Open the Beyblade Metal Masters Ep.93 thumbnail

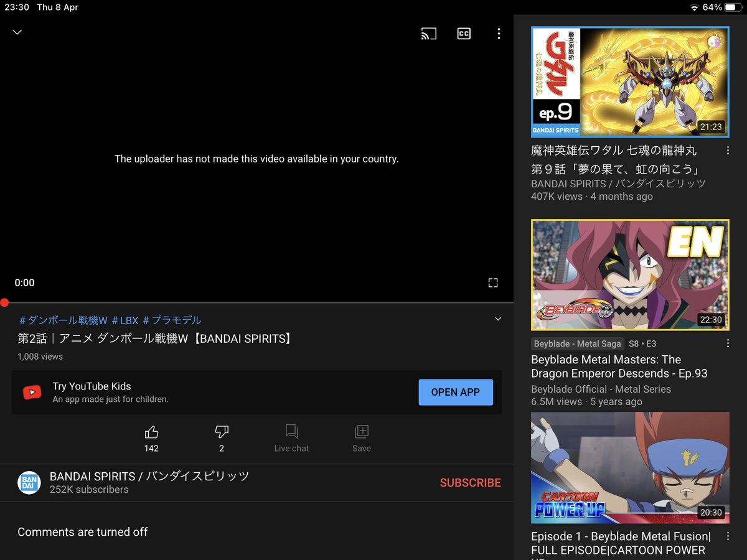point(630,274)
